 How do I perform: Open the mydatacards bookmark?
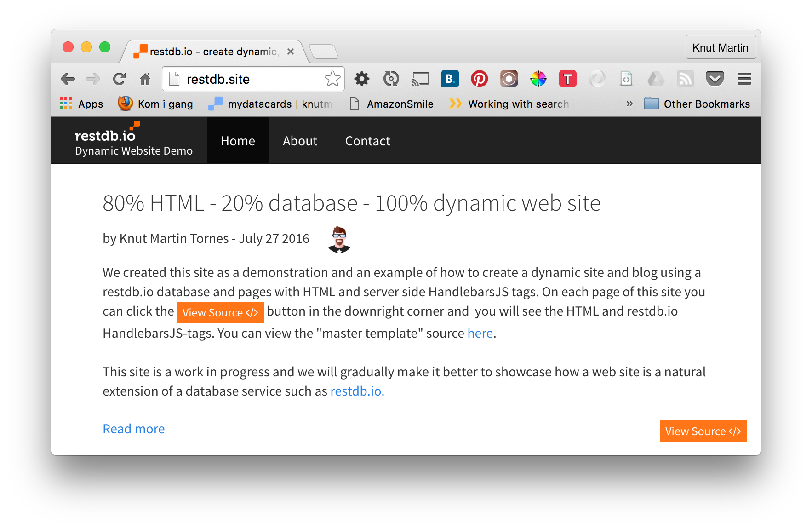click(270, 104)
